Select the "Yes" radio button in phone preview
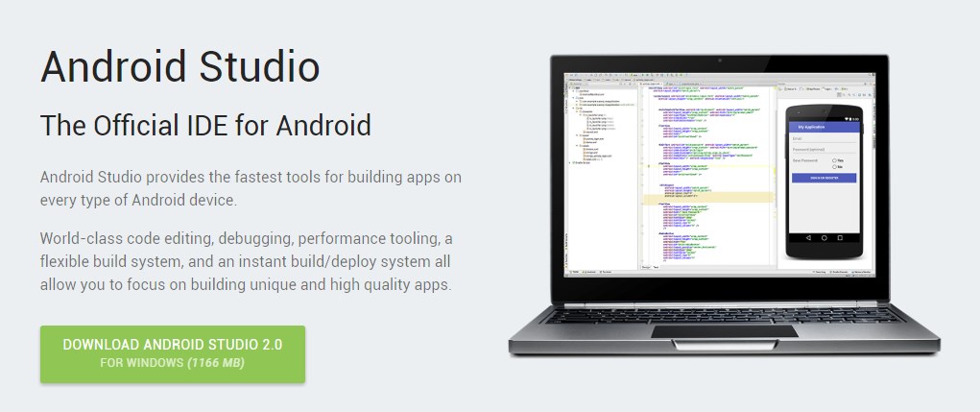 [x=834, y=160]
